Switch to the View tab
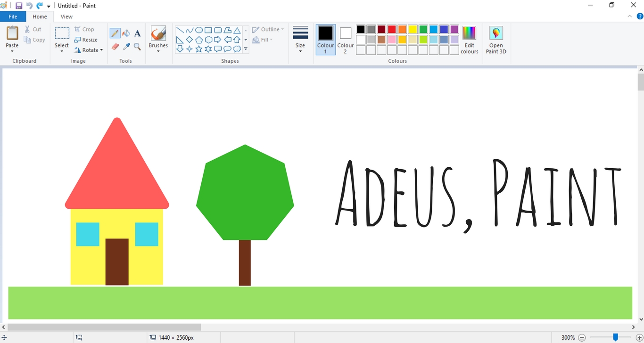The height and width of the screenshot is (343, 644). [x=66, y=16]
